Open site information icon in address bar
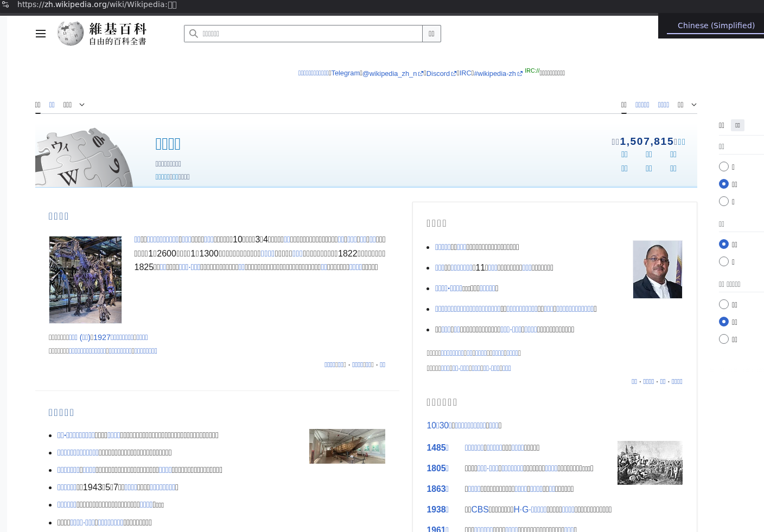 (x=5, y=5)
